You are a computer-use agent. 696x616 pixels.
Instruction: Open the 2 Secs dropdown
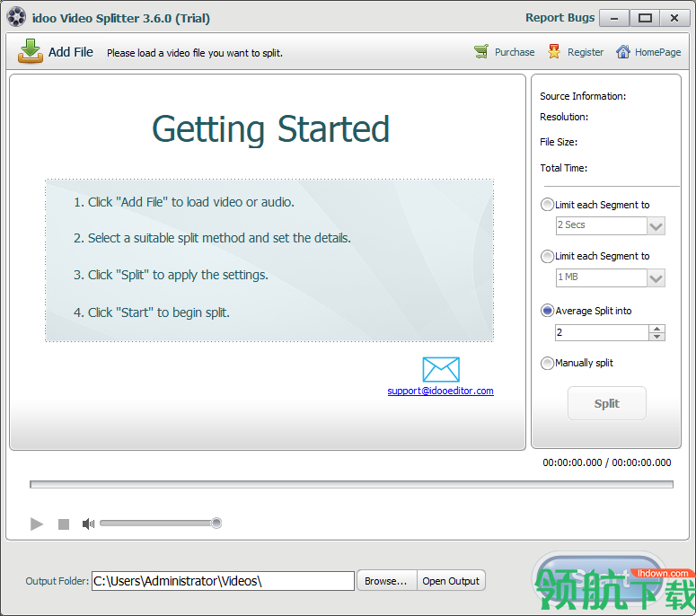tap(656, 226)
